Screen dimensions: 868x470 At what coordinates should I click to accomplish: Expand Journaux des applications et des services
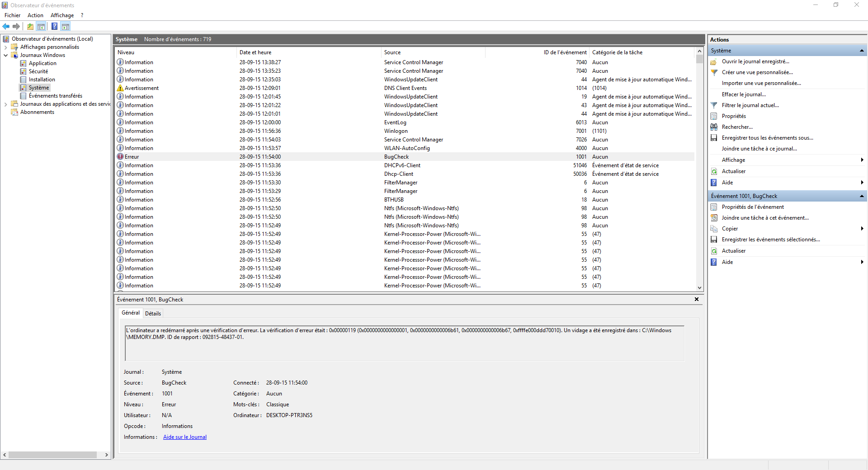tap(5, 104)
